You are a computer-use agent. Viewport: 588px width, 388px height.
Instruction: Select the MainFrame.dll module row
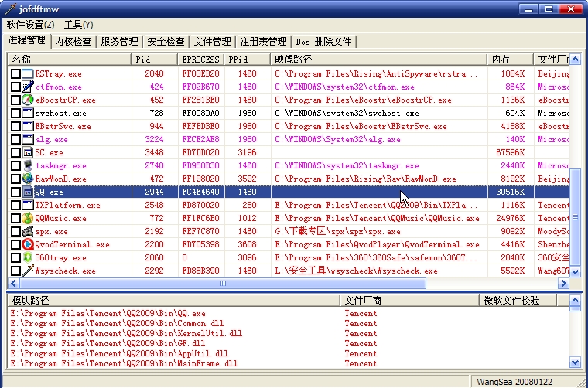pyautogui.click(x=289, y=364)
